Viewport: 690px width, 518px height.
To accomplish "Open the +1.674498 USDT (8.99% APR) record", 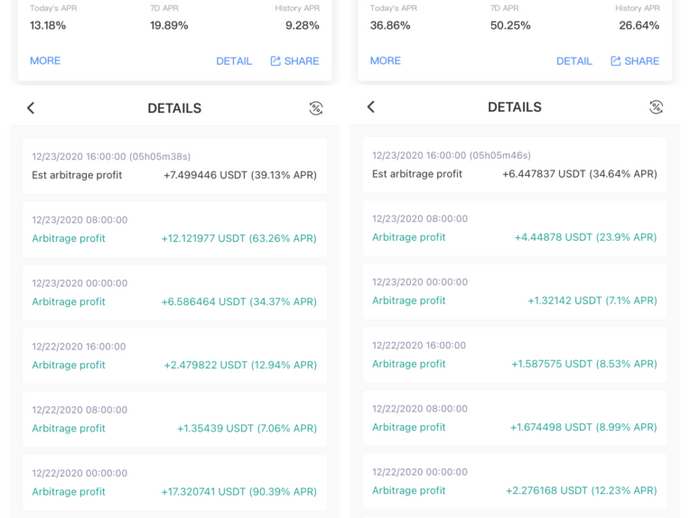I will (514, 418).
